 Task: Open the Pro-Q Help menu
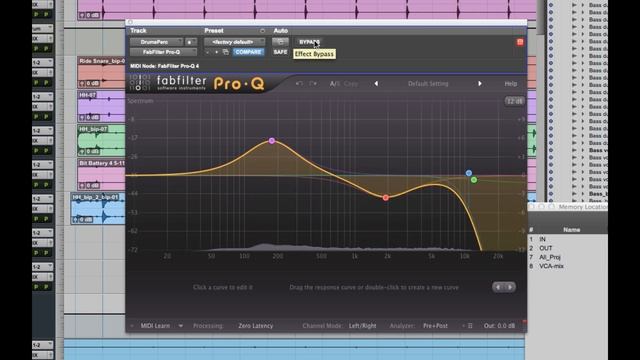[511, 83]
